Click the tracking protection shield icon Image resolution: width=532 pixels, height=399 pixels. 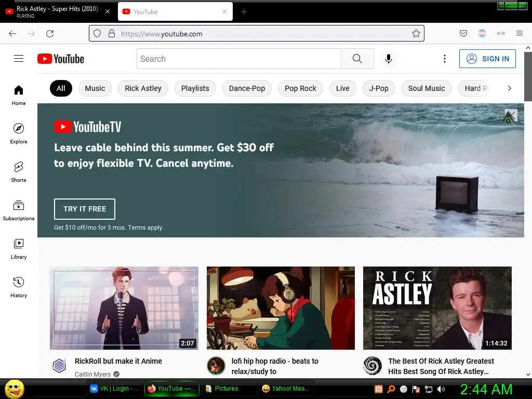97,33
